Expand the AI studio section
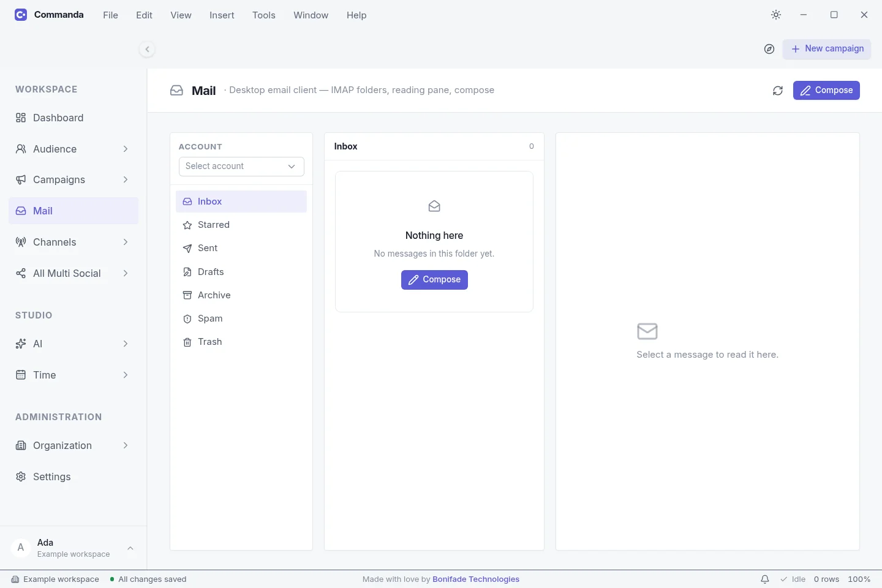Screen dimensions: 882x588 pyautogui.click(x=73, y=344)
